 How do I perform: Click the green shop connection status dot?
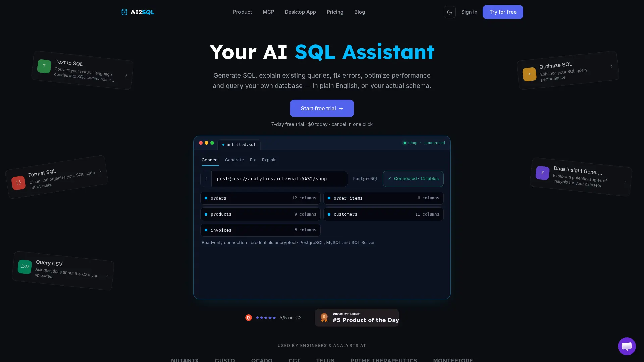click(x=405, y=143)
